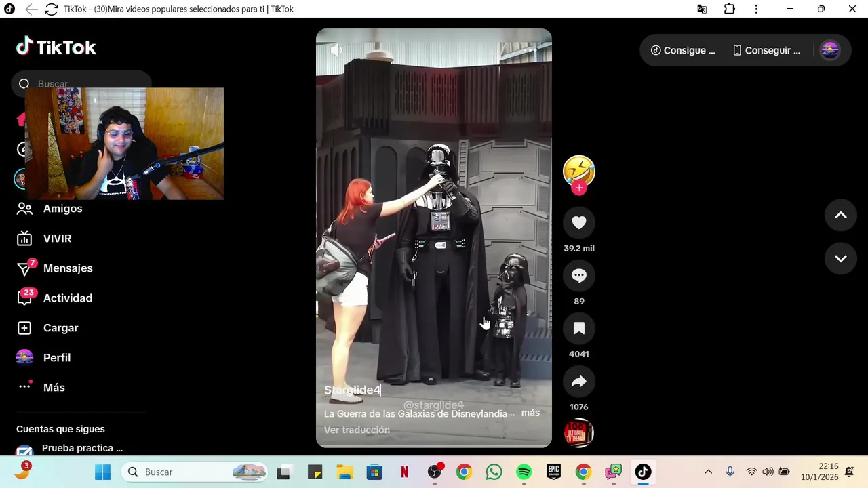Click the Perfil avatar icon in sidebar
The width and height of the screenshot is (868, 488).
click(24, 357)
